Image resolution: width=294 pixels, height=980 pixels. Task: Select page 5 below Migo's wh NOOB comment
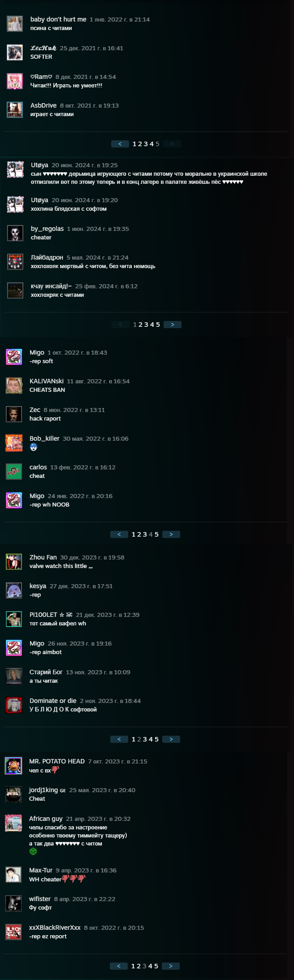pos(156,534)
